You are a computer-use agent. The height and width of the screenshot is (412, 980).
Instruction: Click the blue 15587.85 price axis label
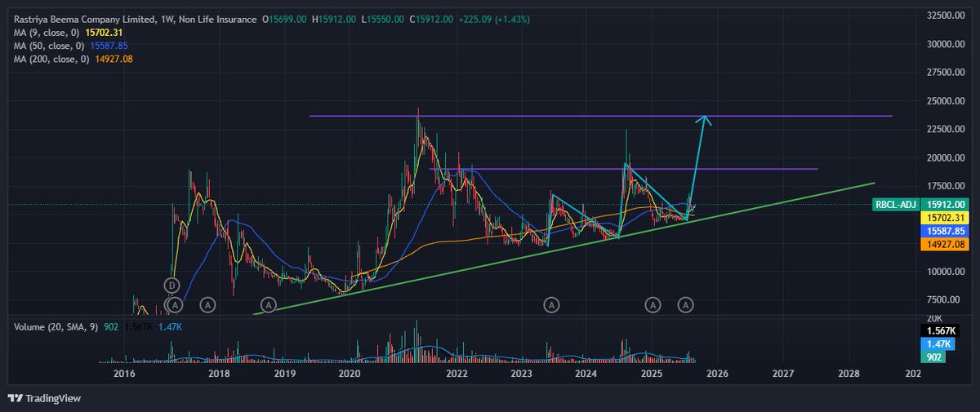click(943, 231)
